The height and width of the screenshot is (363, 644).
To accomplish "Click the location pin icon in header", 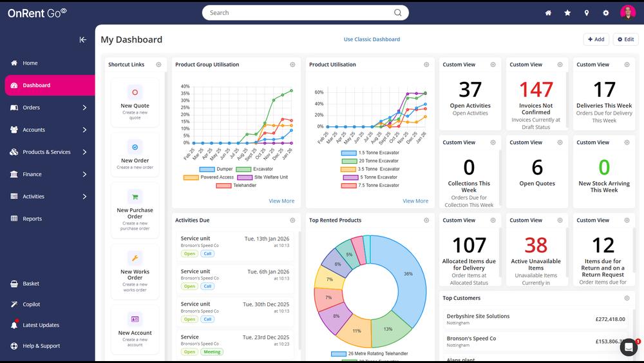I will pos(587,13).
